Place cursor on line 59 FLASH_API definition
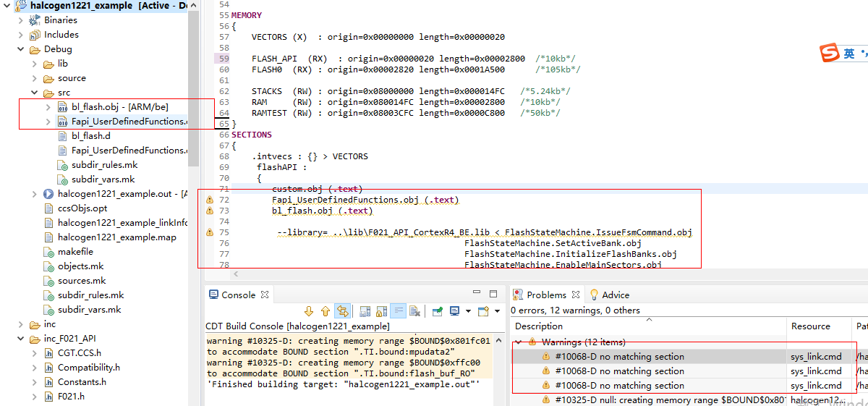The height and width of the screenshot is (406, 868). (413, 59)
